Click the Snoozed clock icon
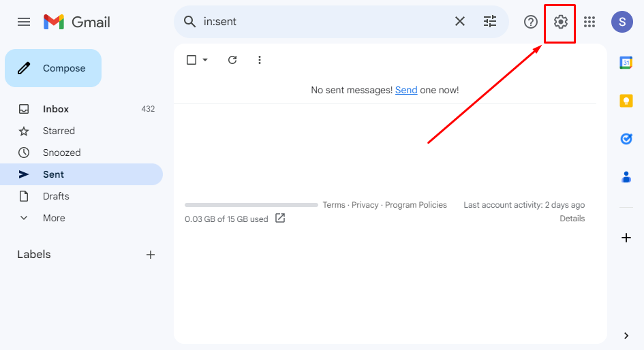 point(24,153)
